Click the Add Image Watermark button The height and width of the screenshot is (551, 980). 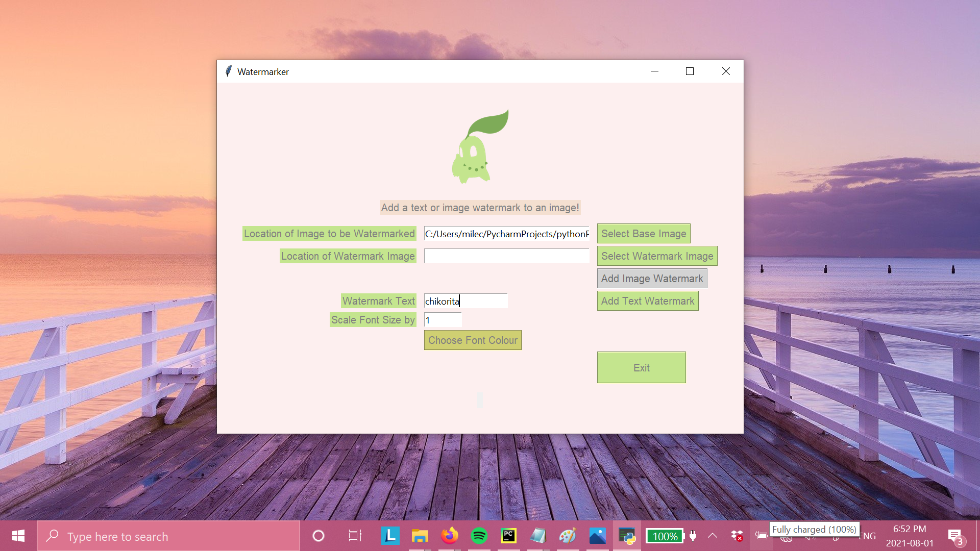pos(652,279)
